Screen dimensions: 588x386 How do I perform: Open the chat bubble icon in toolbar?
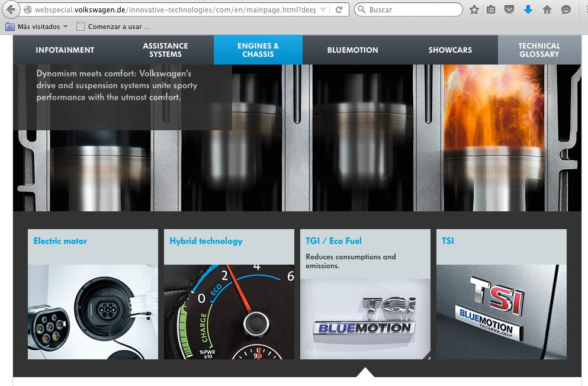pos(566,9)
